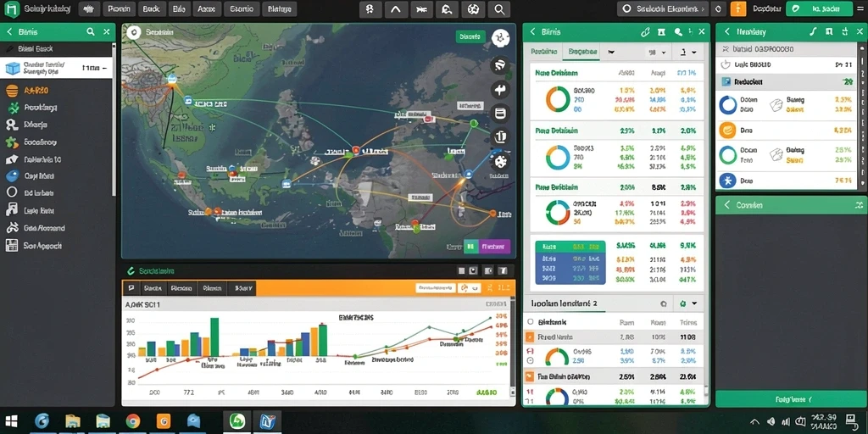
Task: Click the music note icon in left sidebar
Action: coord(12,210)
